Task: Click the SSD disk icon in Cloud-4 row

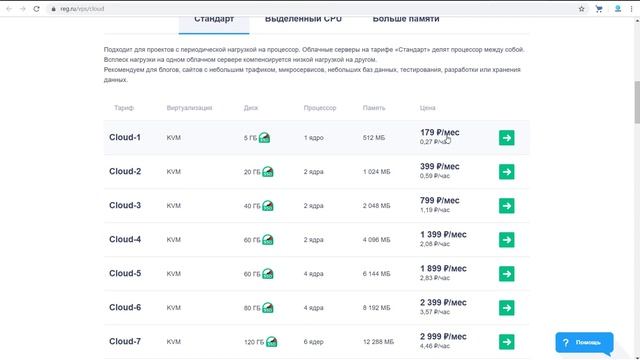Action: point(268,240)
